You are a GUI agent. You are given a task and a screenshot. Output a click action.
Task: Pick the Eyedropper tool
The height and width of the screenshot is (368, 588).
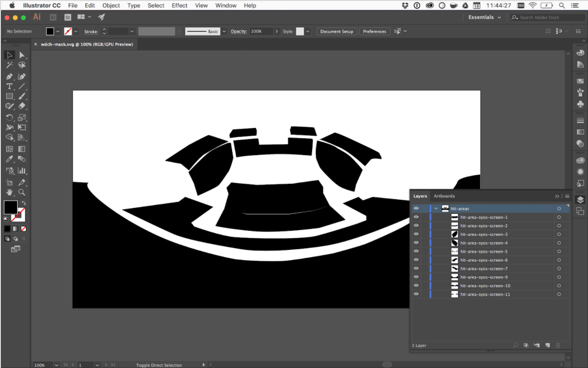pyautogui.click(x=9, y=159)
